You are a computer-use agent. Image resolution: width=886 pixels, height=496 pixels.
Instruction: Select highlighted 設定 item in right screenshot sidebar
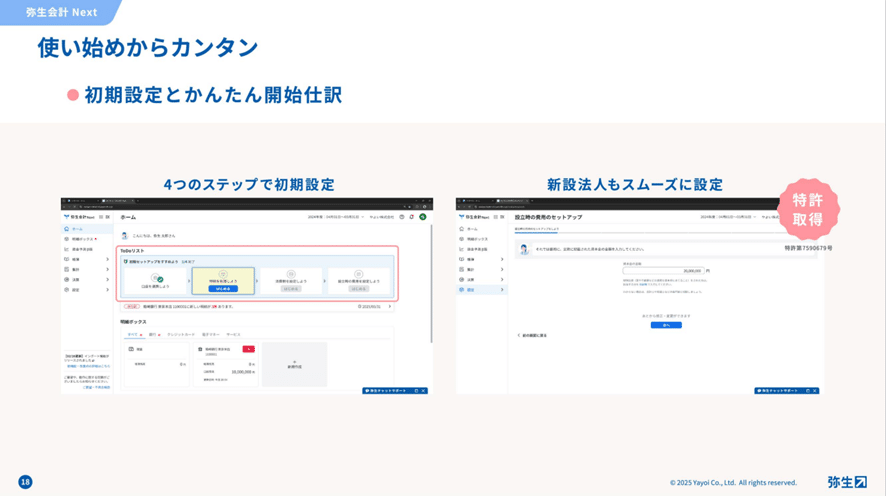[x=482, y=290]
